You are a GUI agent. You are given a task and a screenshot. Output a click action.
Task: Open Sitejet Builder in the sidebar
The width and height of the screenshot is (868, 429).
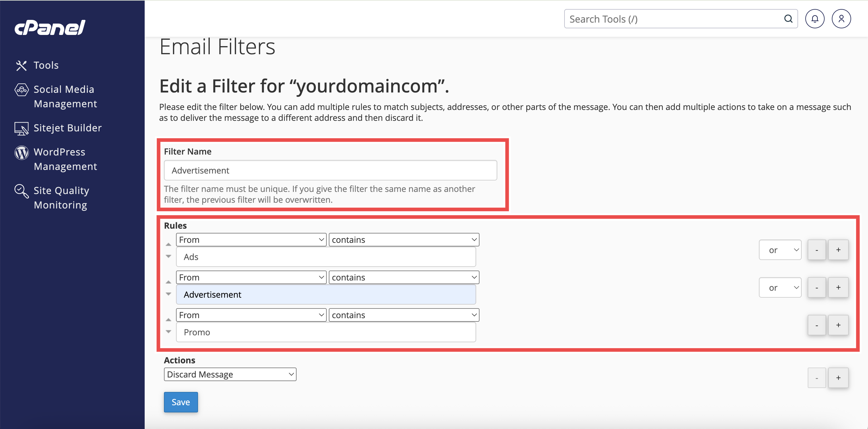(x=68, y=128)
